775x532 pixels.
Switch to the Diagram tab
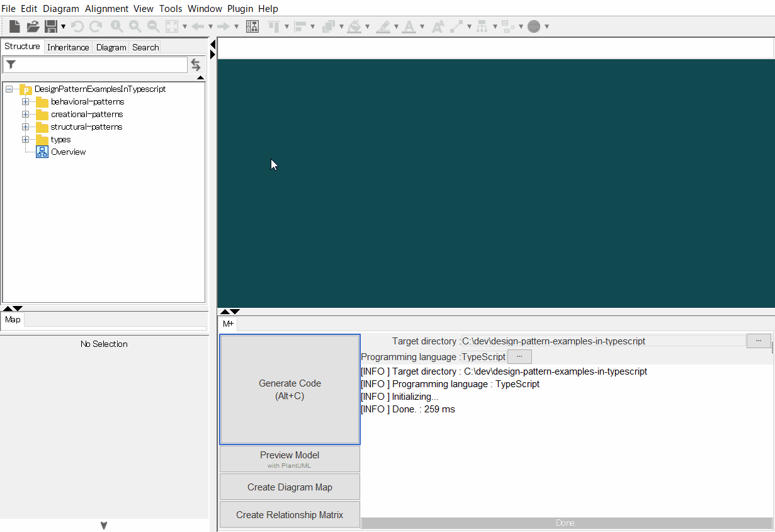[111, 47]
